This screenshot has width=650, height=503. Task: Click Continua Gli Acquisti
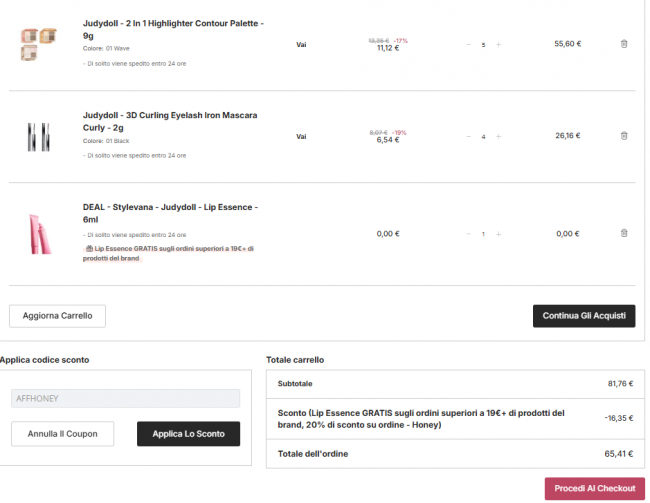click(583, 316)
